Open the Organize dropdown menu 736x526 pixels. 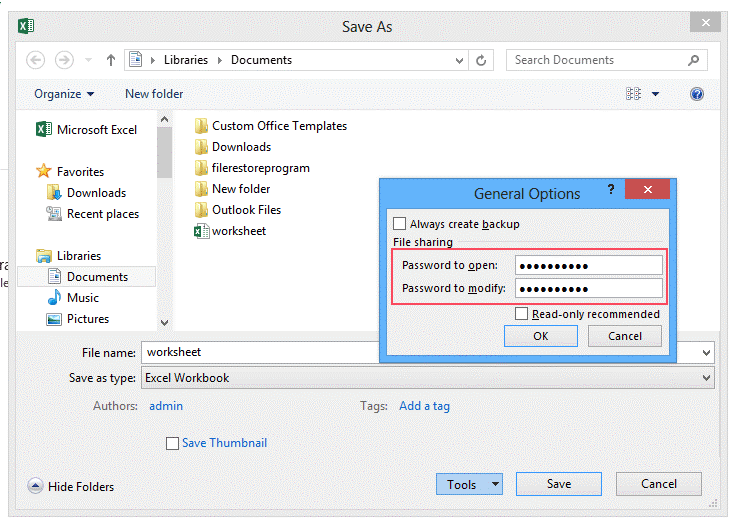[x=64, y=94]
